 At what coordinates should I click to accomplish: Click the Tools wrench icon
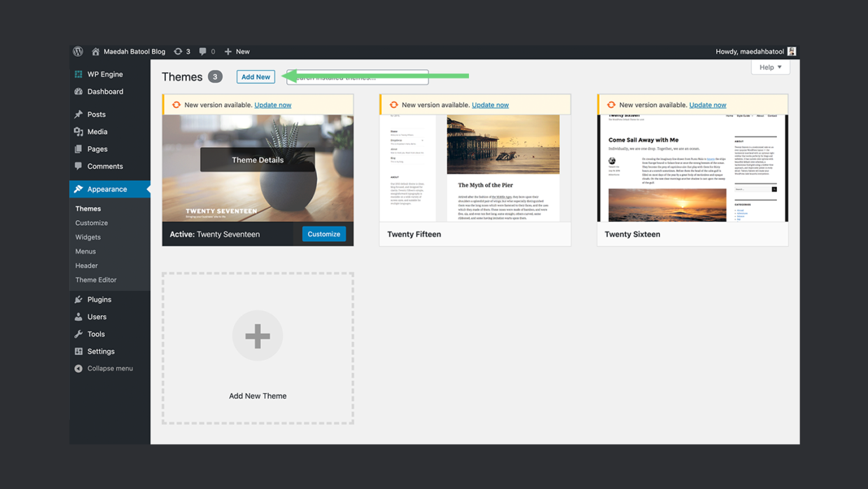[78, 334]
